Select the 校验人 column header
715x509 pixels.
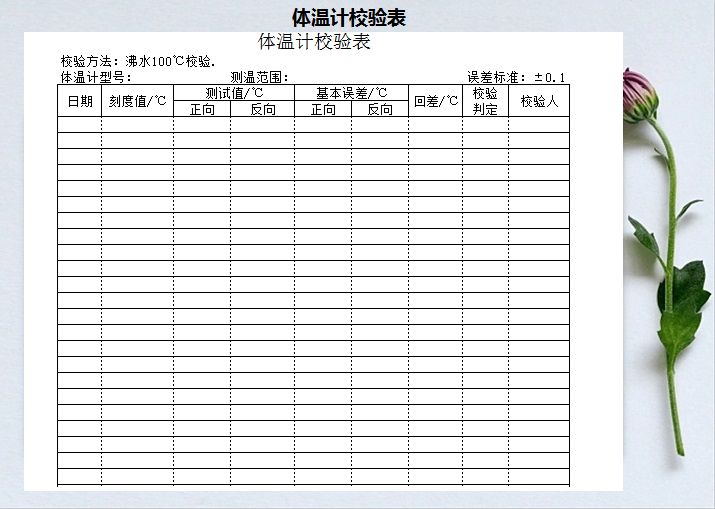click(x=539, y=101)
